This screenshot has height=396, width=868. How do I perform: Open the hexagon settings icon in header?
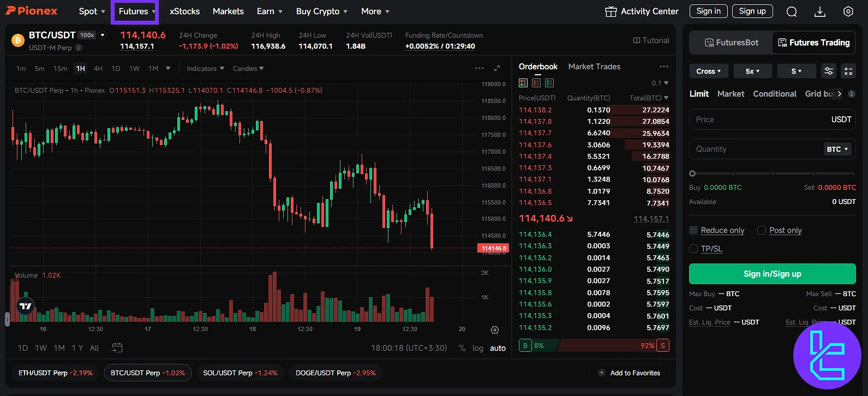click(848, 11)
